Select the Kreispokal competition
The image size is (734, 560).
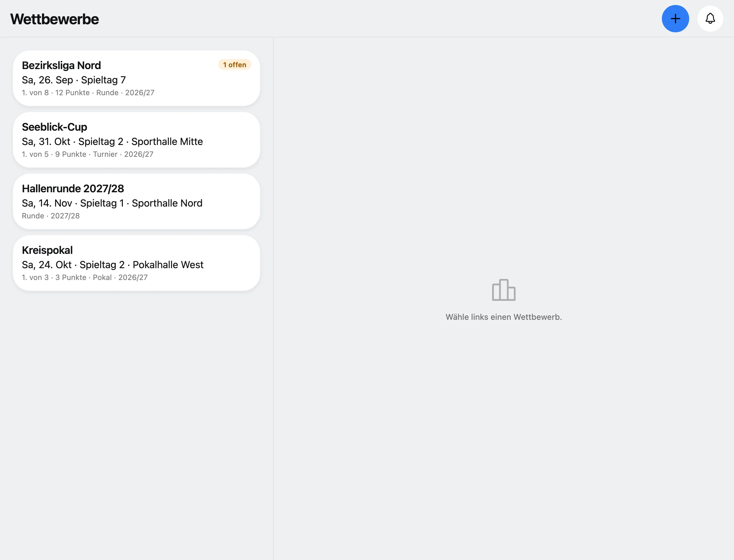pyautogui.click(x=136, y=263)
